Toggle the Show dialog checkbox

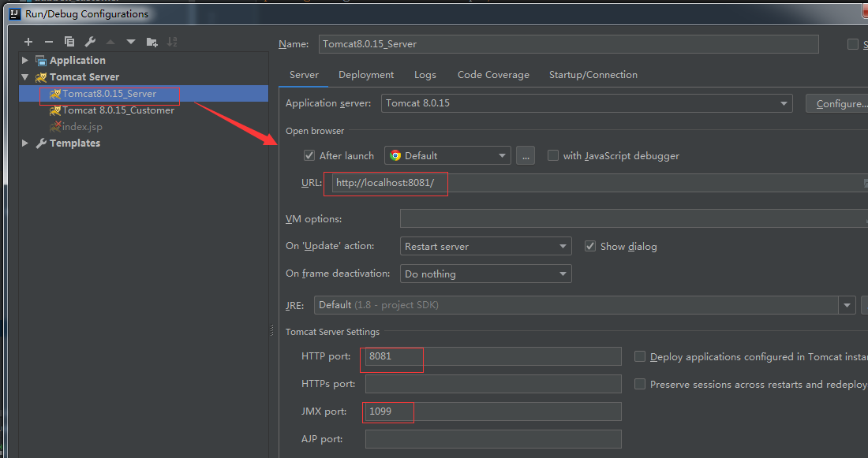[590, 246]
